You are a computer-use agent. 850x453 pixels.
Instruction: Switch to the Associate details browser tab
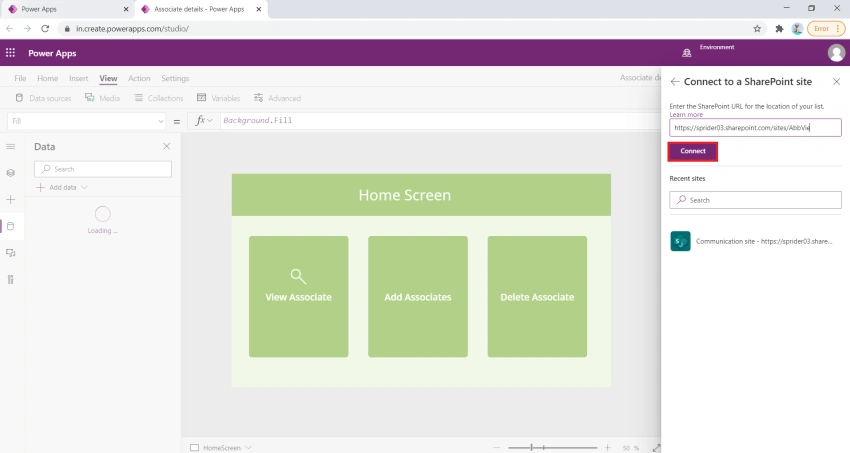[x=199, y=9]
